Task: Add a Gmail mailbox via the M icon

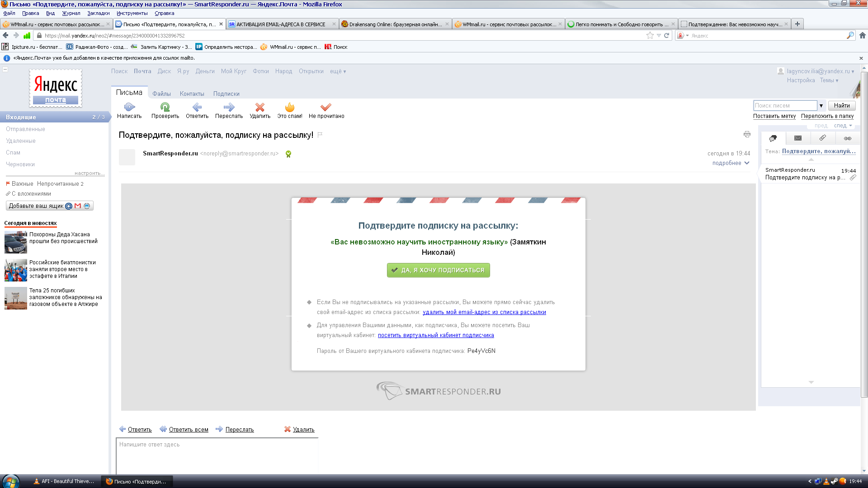Action: click(78, 206)
